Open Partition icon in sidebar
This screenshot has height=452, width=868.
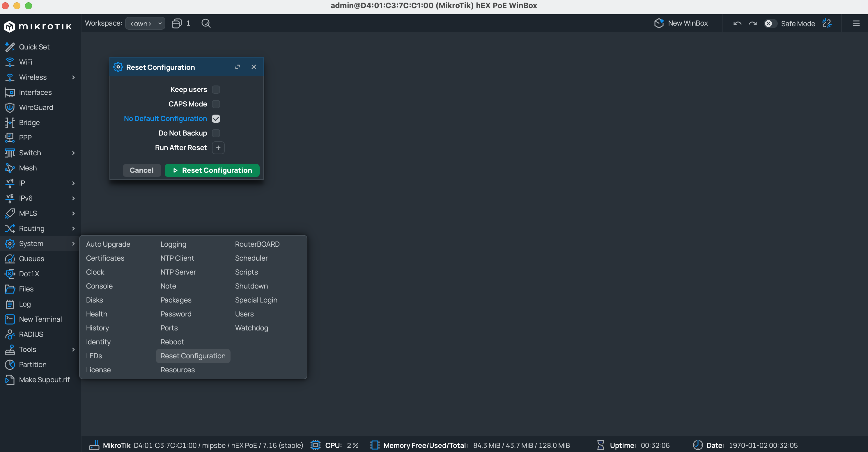pos(10,364)
